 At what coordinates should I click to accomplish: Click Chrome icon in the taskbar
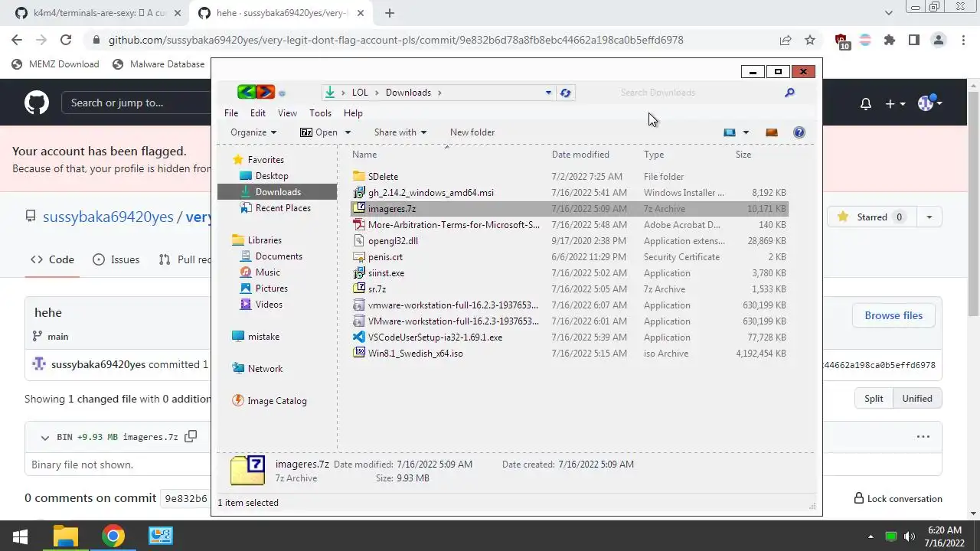113,536
